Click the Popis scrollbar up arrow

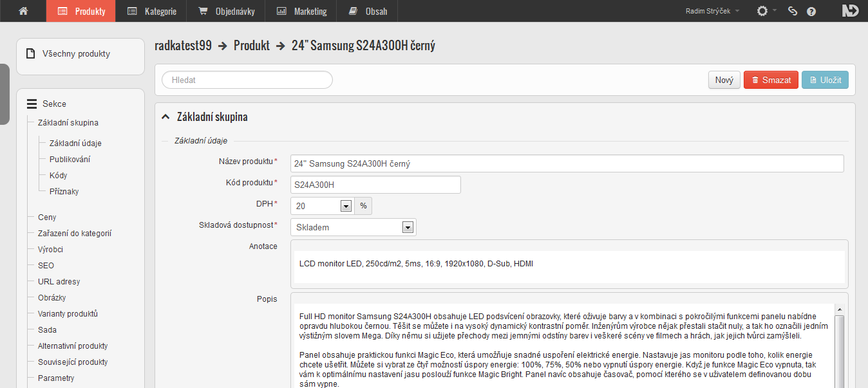839,310
